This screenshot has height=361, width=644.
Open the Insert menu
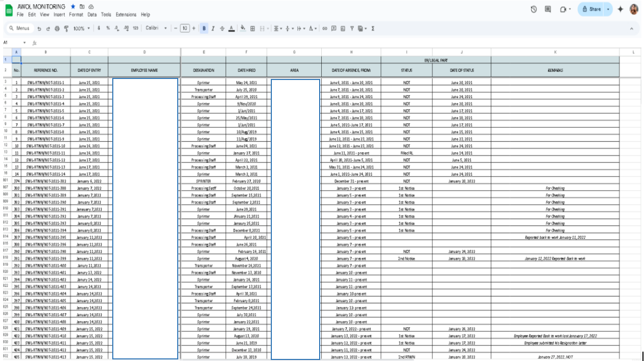59,15
